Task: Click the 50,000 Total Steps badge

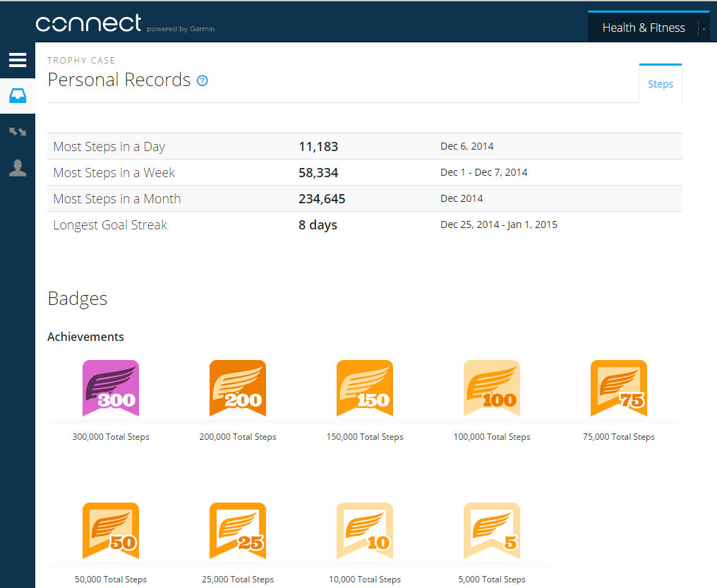Action: click(111, 531)
